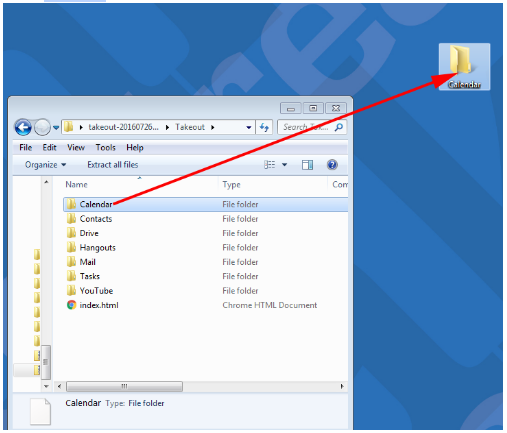Open the Calendar folder on the desktop

(x=464, y=67)
